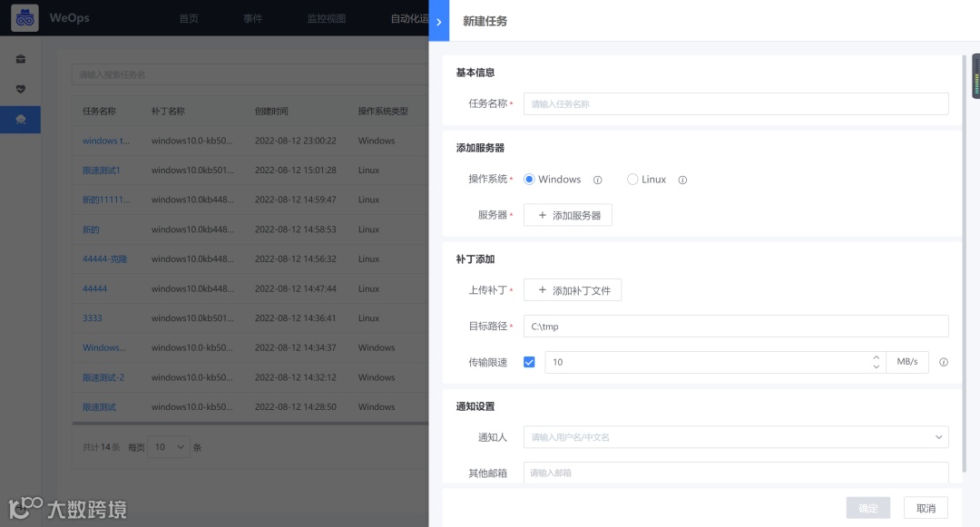Viewport: 980px width, 527px height.
Task: Open the notify person dropdown
Action: (x=736, y=437)
